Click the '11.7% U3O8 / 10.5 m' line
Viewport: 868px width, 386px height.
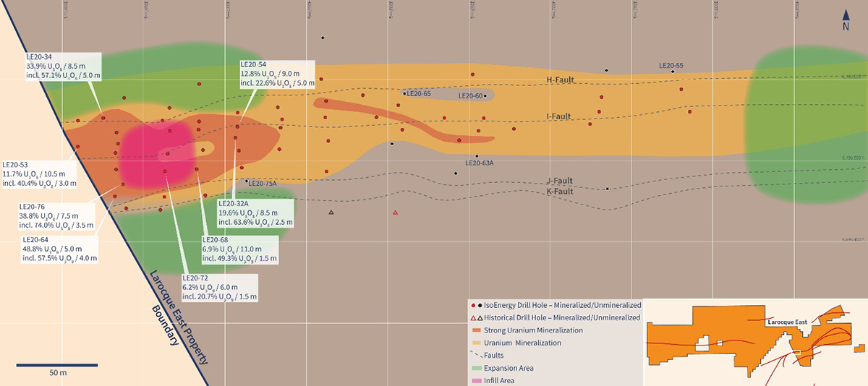[34, 174]
